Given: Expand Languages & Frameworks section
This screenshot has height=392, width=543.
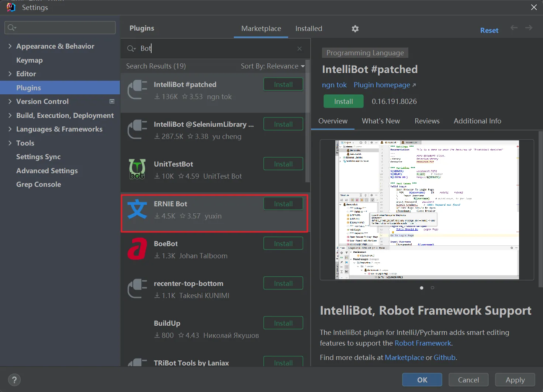Looking at the screenshot, I should coord(10,129).
